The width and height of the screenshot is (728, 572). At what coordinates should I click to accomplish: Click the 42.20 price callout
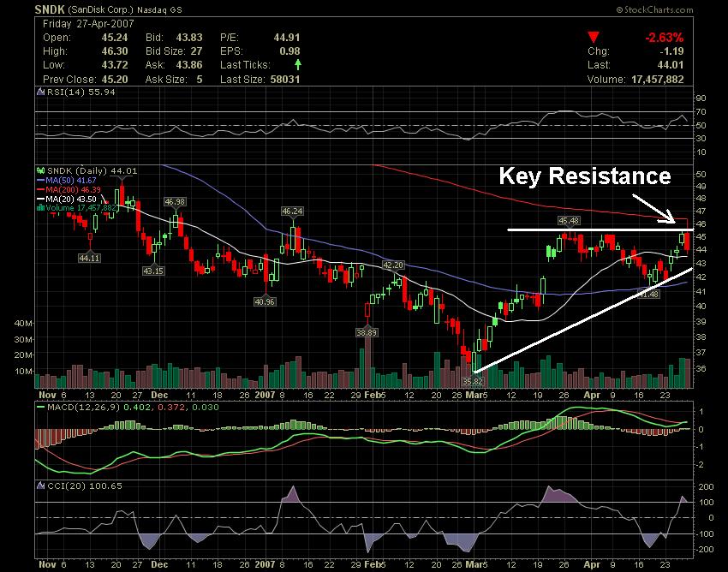point(393,265)
